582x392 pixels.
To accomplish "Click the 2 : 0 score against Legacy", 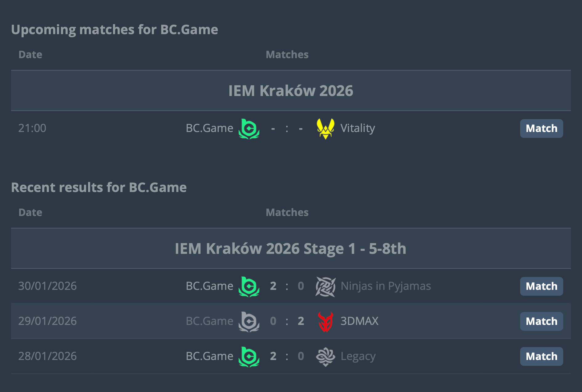I will coord(287,356).
